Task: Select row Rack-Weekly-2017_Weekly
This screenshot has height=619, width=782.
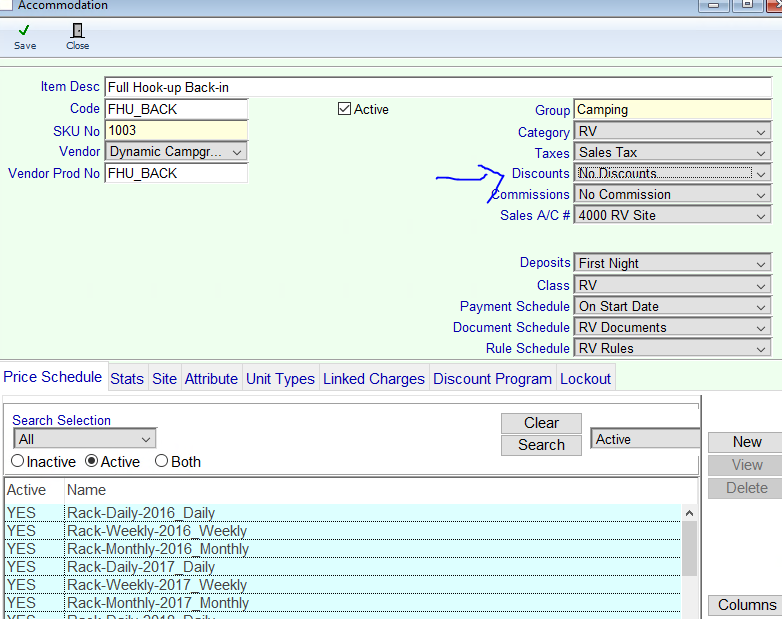Action: tap(343, 585)
